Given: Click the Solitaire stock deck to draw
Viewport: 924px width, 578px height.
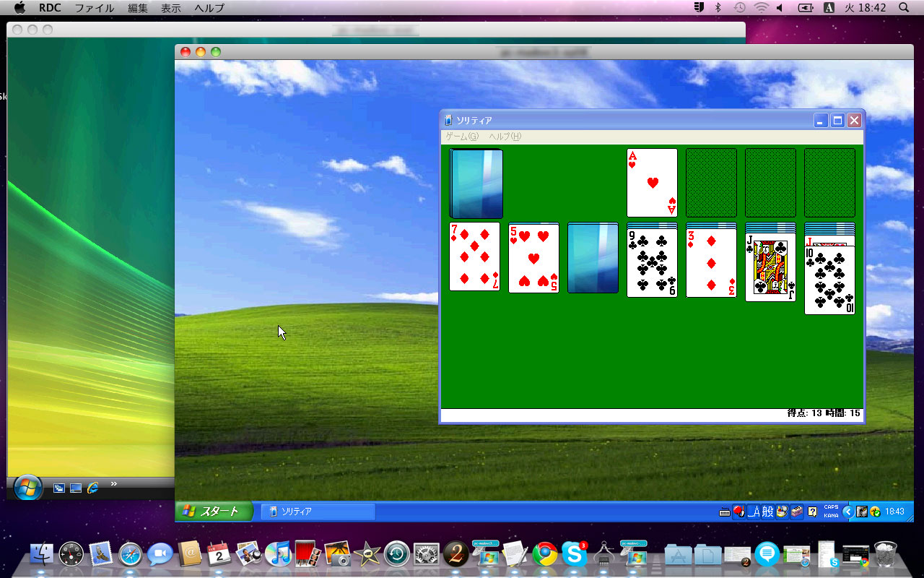Looking at the screenshot, I should pyautogui.click(x=476, y=183).
